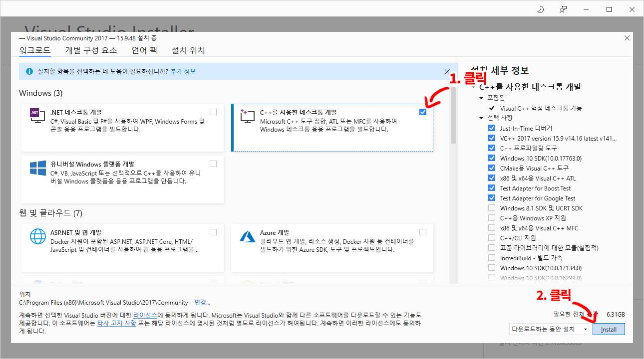Click the 웹 및 클라우드 (7) category heading

coord(50,213)
